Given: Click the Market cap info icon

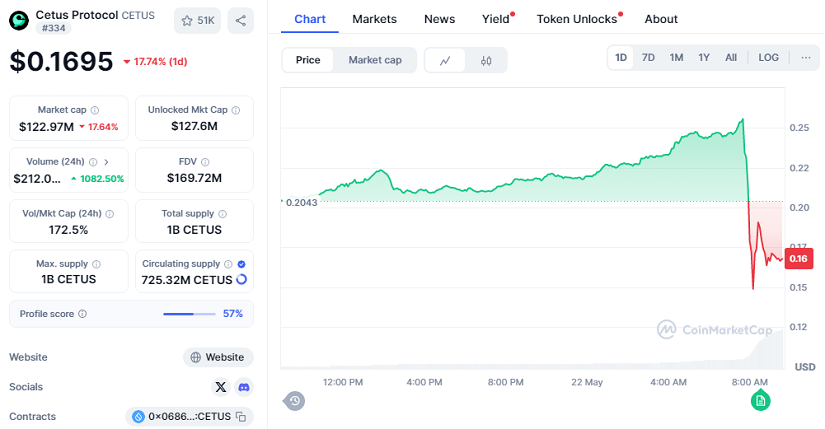Looking at the screenshot, I should click(x=95, y=110).
